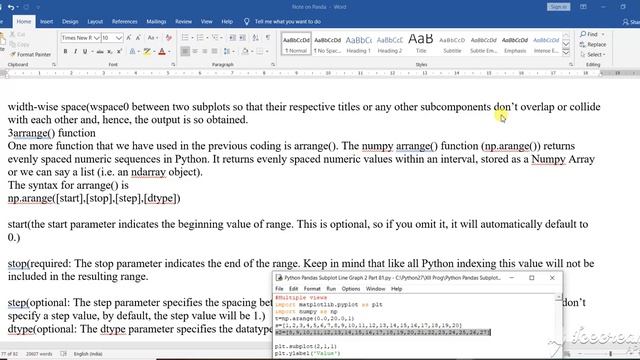This screenshot has width=640, height=360.
Task: Open the Layout tab
Action: tap(95, 22)
